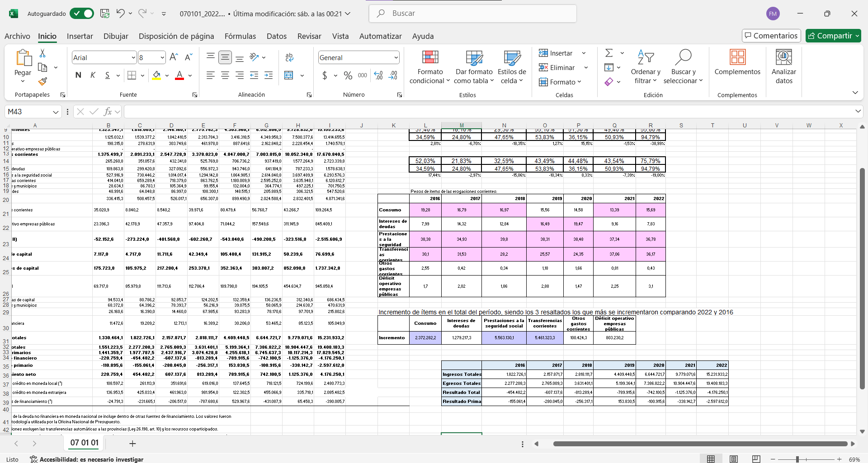Screen dimensions: 868x463
Task: Open Ordenar y filtrar
Action: [x=646, y=67]
